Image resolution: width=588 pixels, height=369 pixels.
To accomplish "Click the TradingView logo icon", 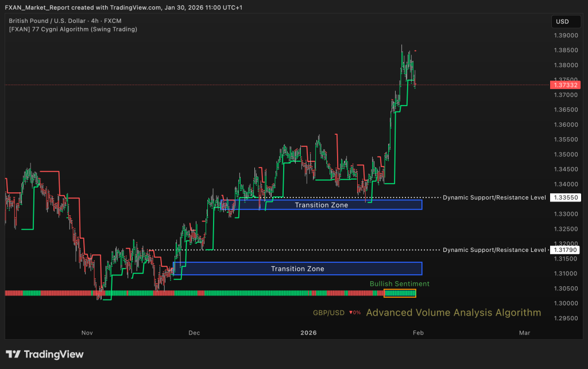I will (13, 355).
